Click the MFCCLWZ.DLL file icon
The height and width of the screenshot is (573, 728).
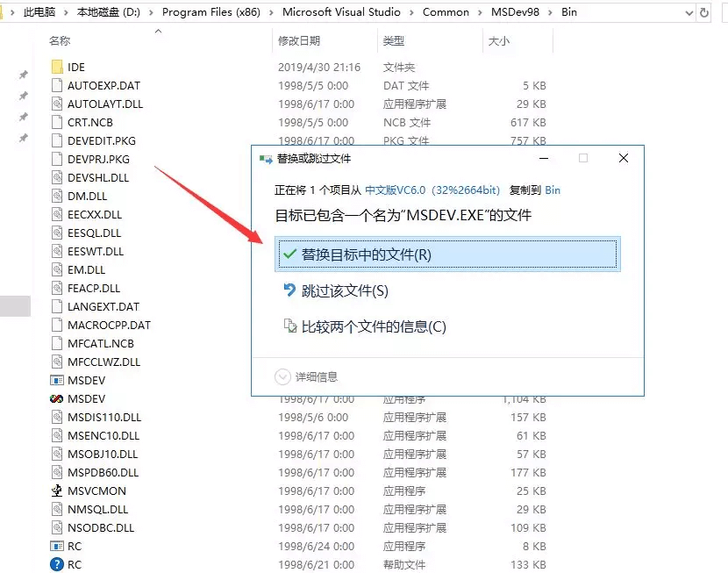[x=57, y=362]
